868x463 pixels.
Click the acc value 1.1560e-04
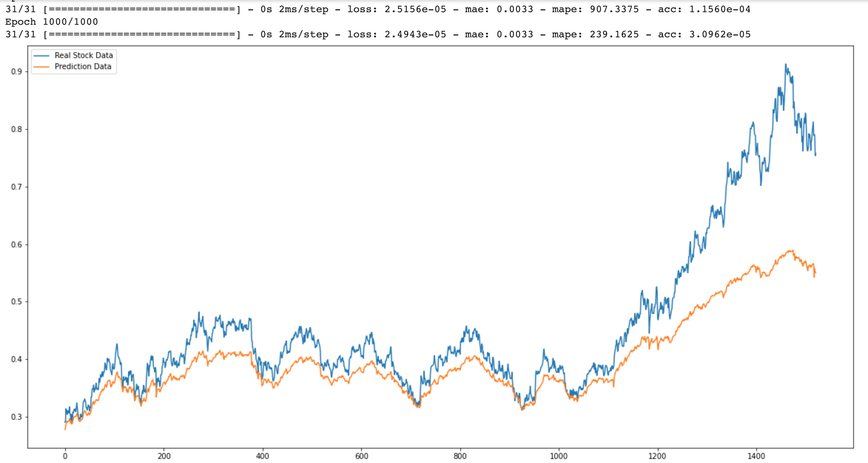(720, 9)
